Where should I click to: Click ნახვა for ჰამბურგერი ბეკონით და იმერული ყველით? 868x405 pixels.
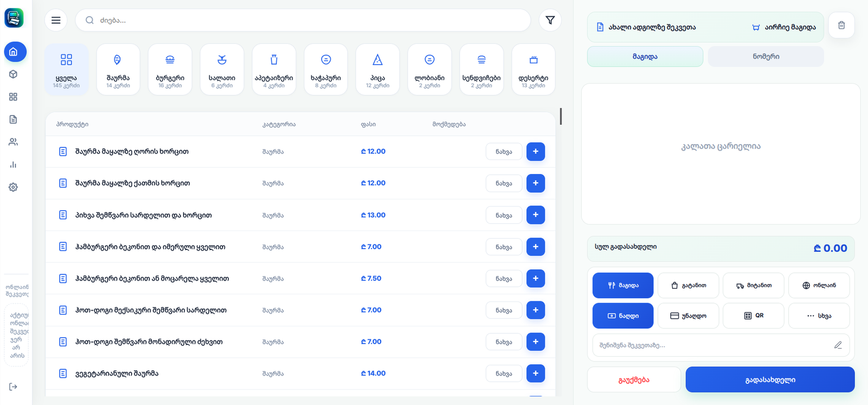(x=503, y=247)
